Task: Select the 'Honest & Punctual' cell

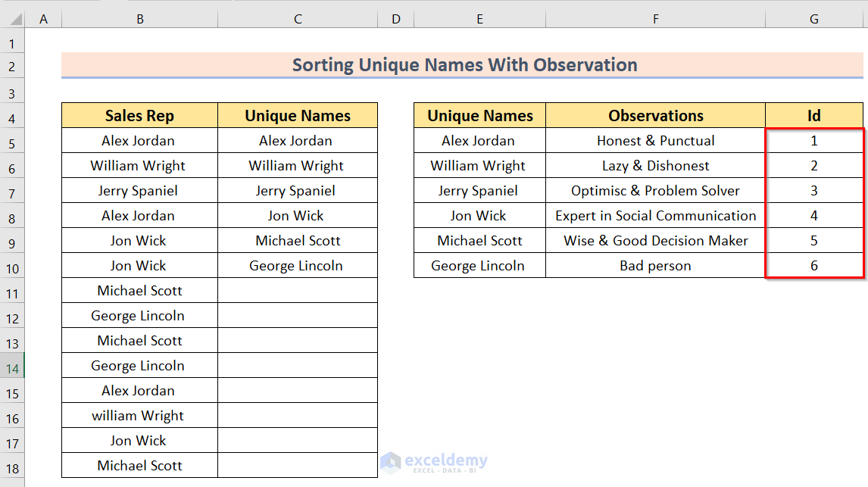Action: click(x=656, y=141)
